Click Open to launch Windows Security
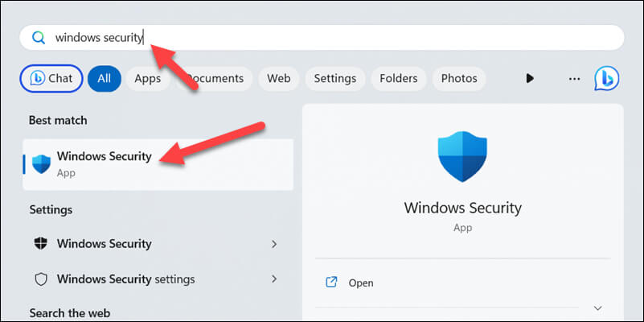Viewport: 644px width, 322px height. tap(361, 283)
